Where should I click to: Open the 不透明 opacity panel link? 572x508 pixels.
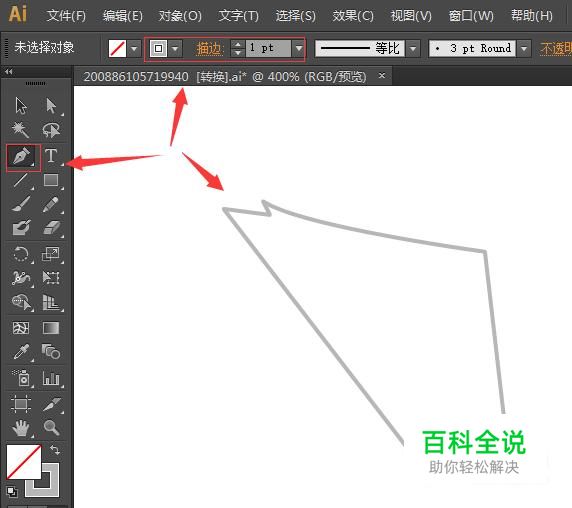556,49
